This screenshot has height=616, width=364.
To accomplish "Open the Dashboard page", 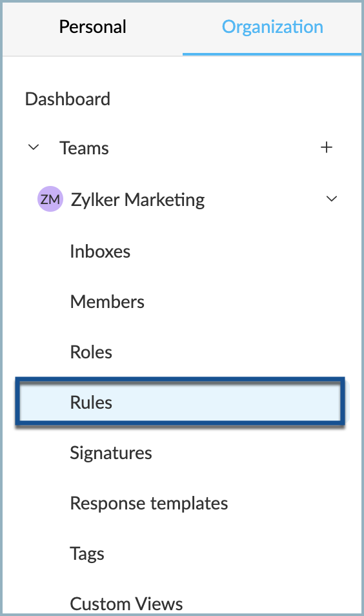I will pyautogui.click(x=68, y=99).
